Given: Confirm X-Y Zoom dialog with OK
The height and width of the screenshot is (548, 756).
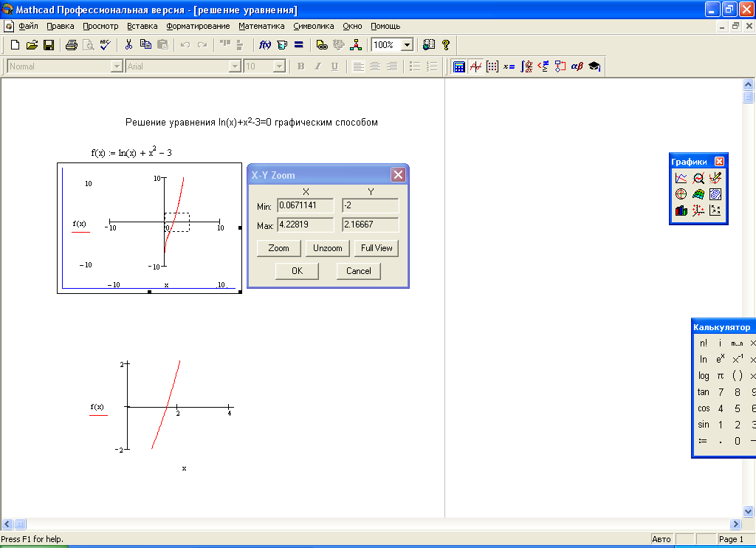Looking at the screenshot, I should click(x=297, y=271).
